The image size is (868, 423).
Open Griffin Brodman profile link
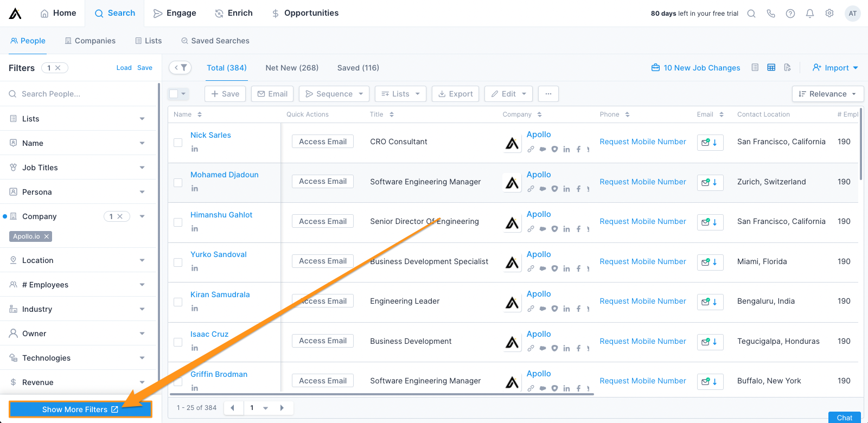point(219,374)
